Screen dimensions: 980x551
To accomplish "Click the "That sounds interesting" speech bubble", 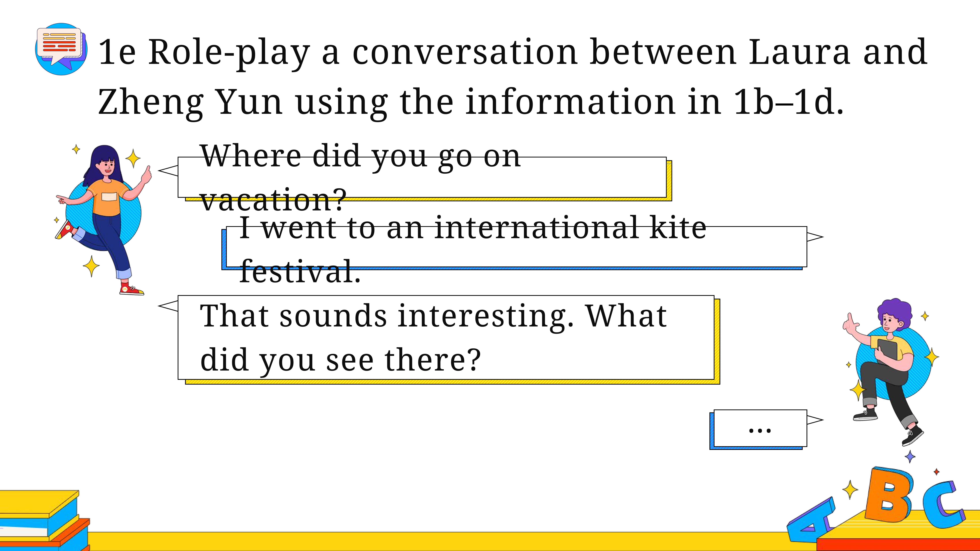I will 439,340.
